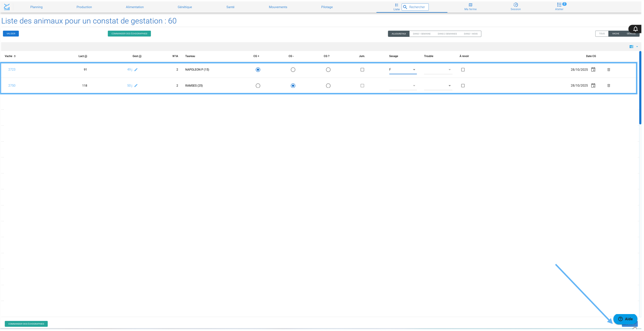Select CG - for cow 2723
This screenshot has width=644, height=331.
click(x=293, y=70)
